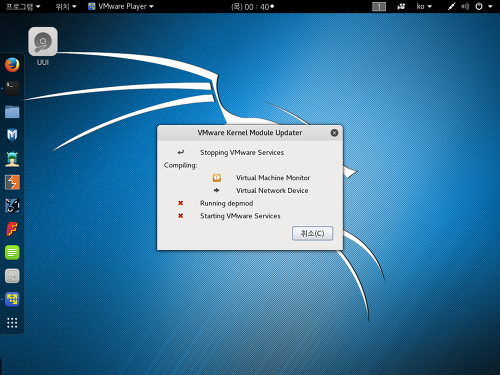Click the red X beside Starting VMware Services
Screen dimensions: 500x375
click(x=181, y=216)
